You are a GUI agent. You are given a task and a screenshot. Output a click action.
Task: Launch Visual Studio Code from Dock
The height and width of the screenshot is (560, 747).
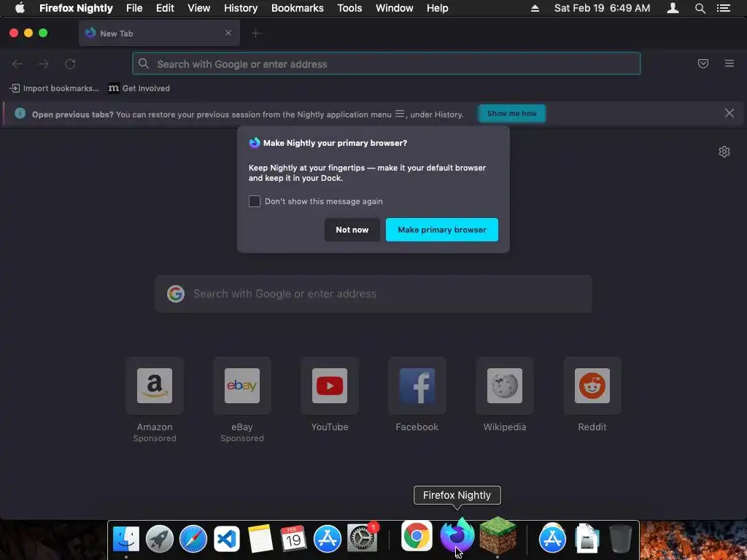click(226, 539)
